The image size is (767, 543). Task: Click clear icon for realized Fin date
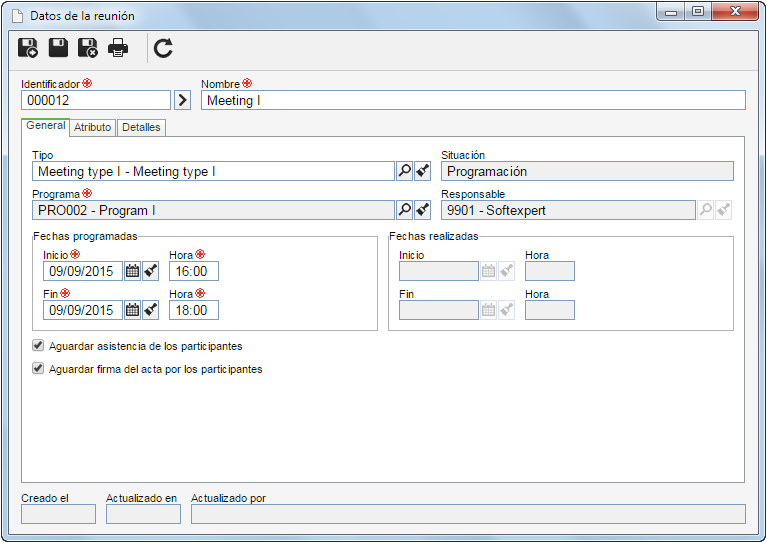tap(506, 310)
